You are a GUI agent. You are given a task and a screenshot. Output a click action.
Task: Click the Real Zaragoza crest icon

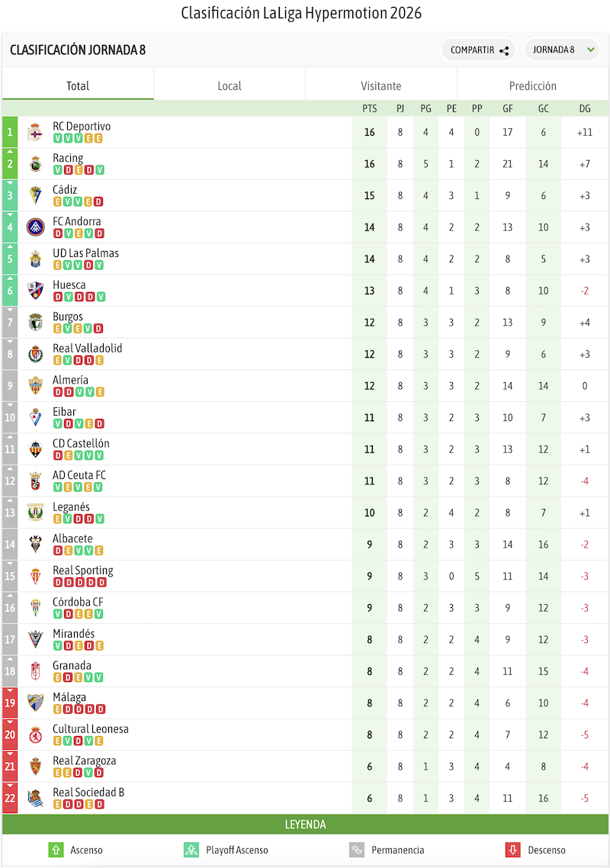coord(35,767)
